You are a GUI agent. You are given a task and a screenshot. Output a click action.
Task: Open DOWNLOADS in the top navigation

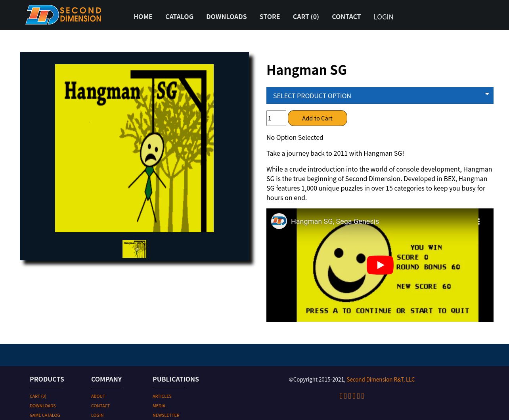[226, 17]
